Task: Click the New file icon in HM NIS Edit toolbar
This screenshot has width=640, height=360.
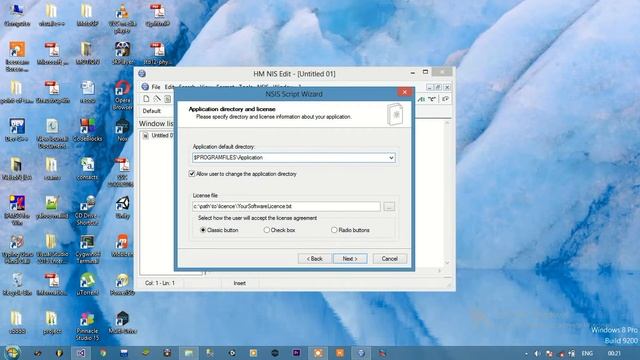Action: click(146, 99)
